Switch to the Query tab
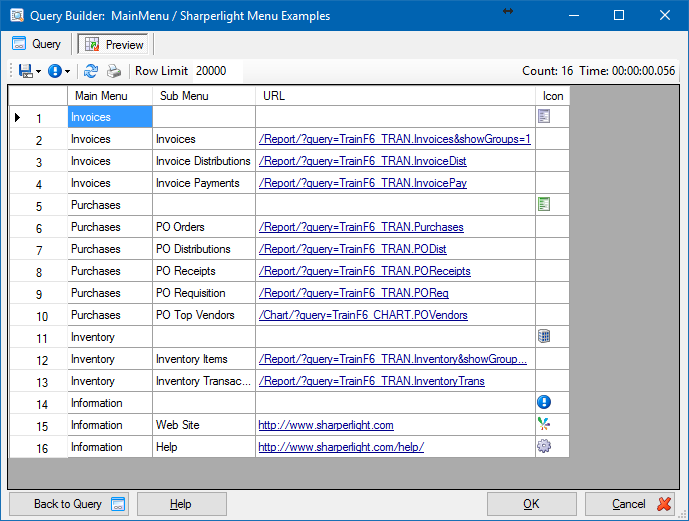Screen dimensions: 689x521 pyautogui.click(x=37, y=44)
